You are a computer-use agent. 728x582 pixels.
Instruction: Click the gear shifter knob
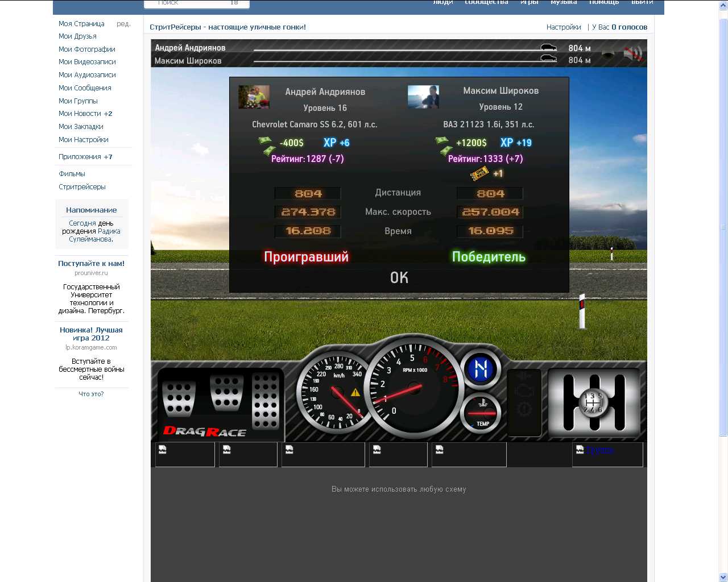pos(593,402)
